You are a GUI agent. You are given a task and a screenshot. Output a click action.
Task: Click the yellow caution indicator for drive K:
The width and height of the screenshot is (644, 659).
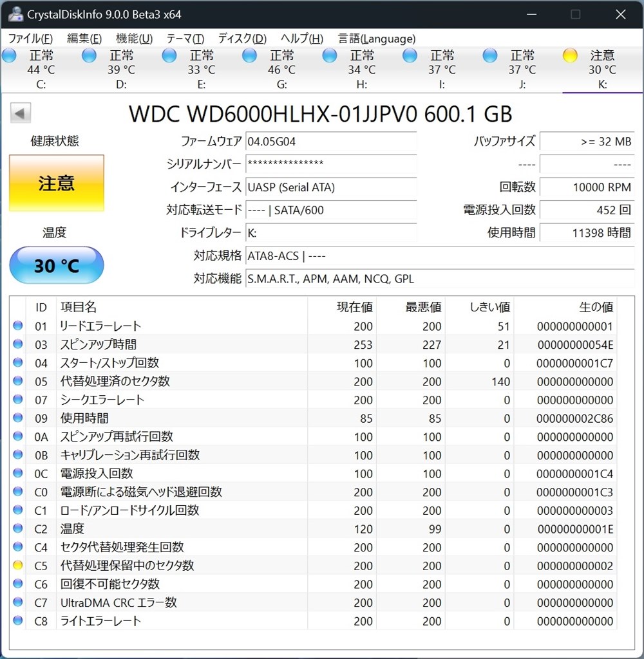click(570, 56)
